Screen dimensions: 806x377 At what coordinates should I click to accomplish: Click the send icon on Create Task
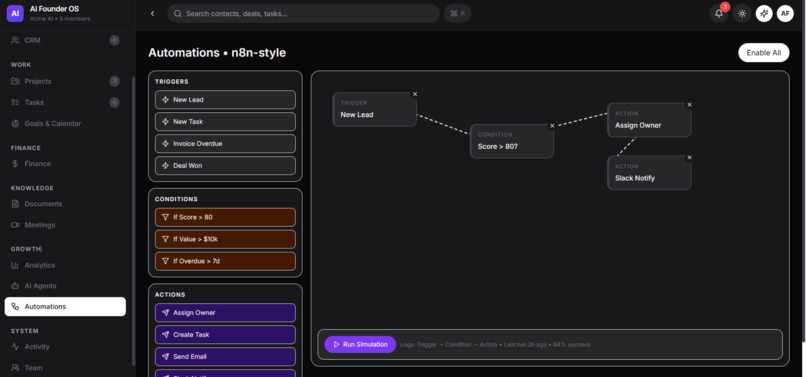coord(166,335)
